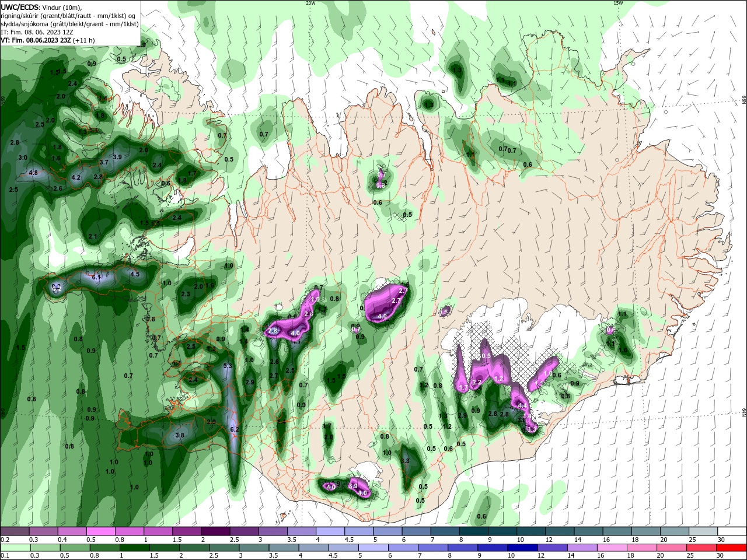Click the '15W' longitude label
This screenshot has height=560, width=747.
click(618, 3)
